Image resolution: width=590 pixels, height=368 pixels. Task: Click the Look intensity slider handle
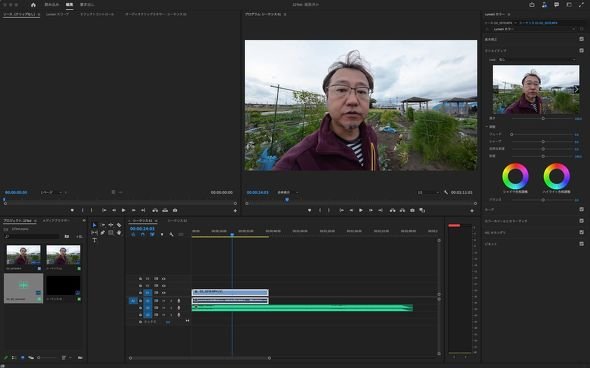[543, 118]
